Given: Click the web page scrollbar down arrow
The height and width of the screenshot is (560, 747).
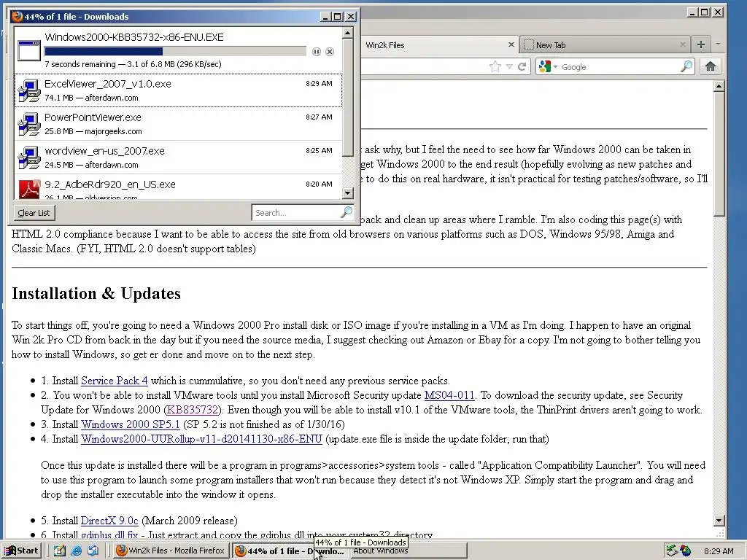Looking at the screenshot, I should 719,521.
